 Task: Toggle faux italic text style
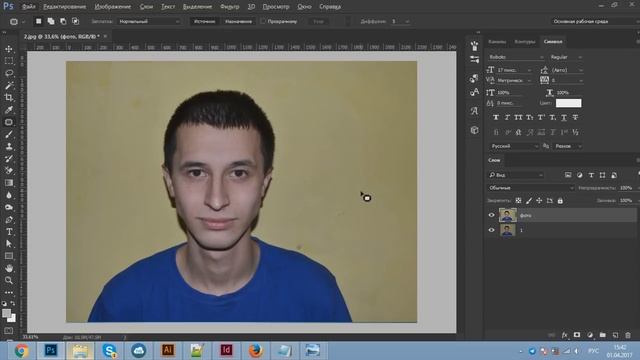click(507, 118)
